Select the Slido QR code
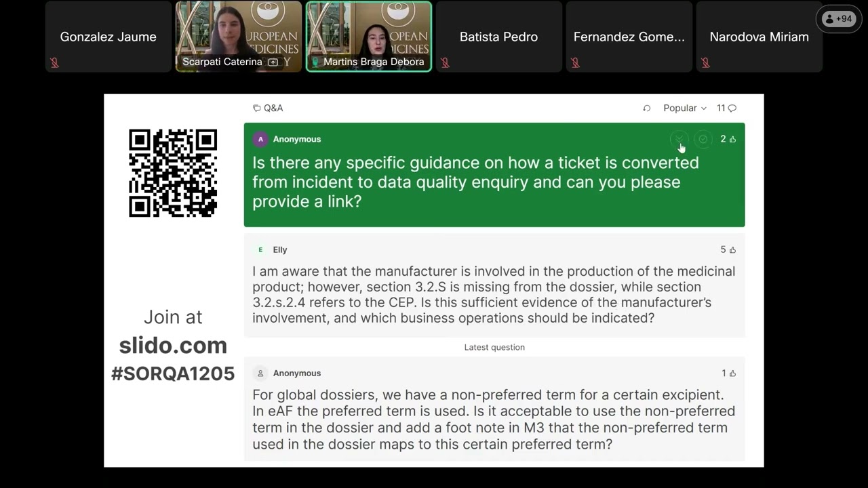 [173, 173]
